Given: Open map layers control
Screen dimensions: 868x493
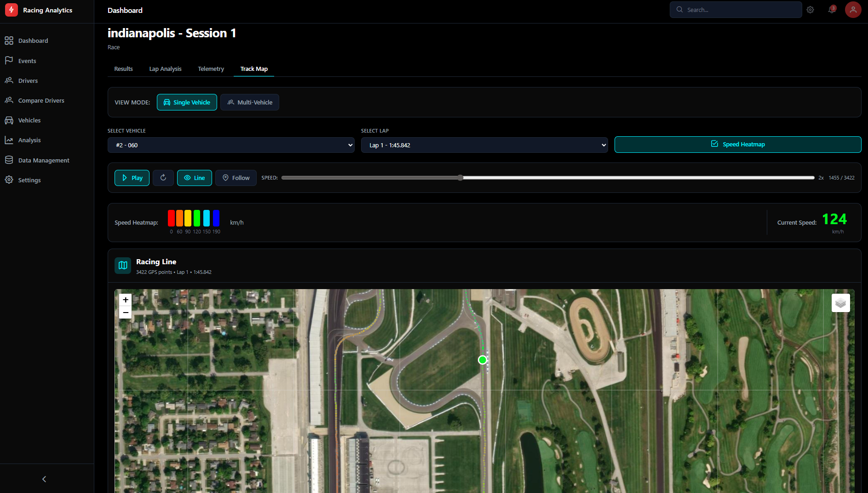Looking at the screenshot, I should 841,303.
